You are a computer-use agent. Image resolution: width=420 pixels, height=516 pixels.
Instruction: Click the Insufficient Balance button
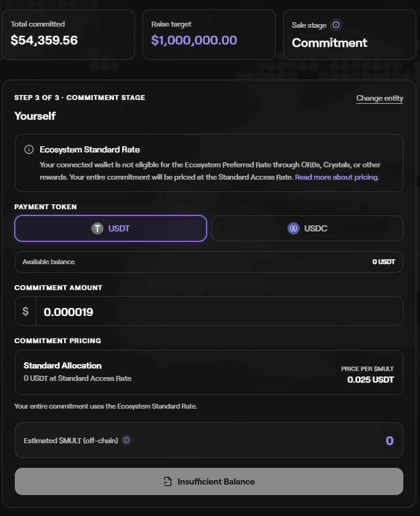[209, 481]
